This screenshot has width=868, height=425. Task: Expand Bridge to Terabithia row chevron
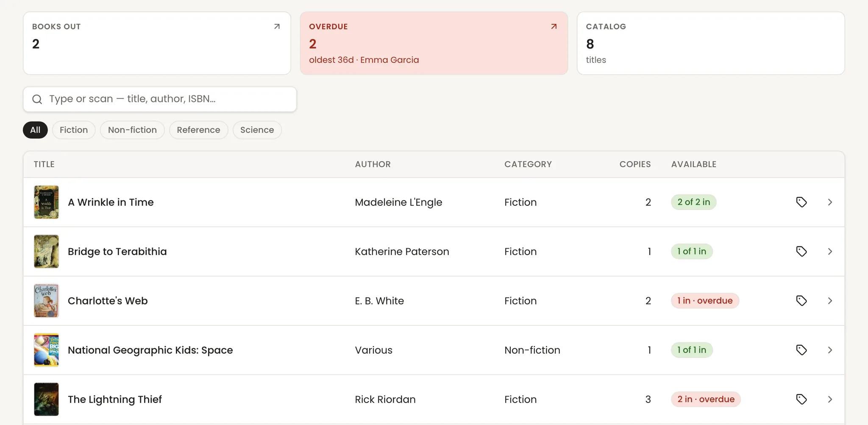(x=830, y=252)
